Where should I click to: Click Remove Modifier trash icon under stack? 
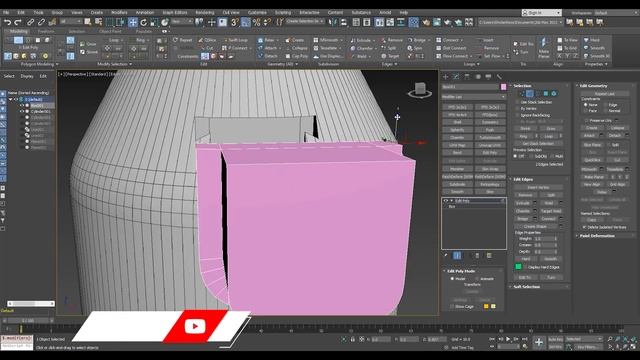(477, 256)
